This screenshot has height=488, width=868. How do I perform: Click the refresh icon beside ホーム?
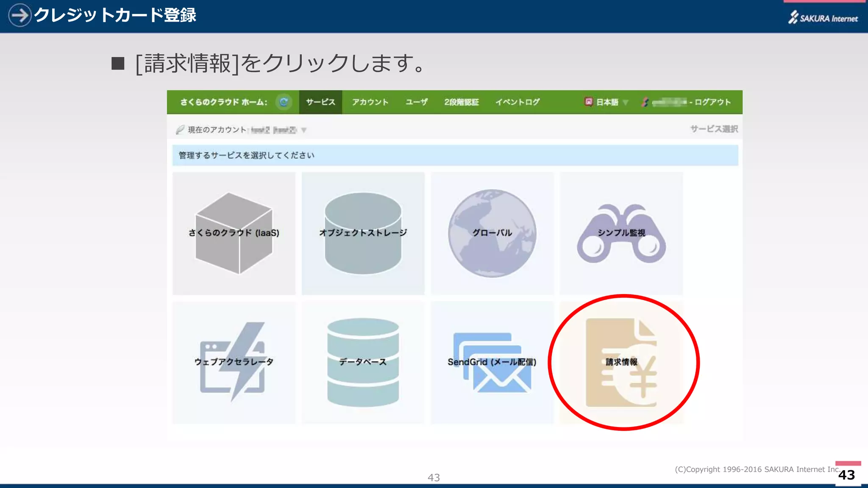point(284,102)
